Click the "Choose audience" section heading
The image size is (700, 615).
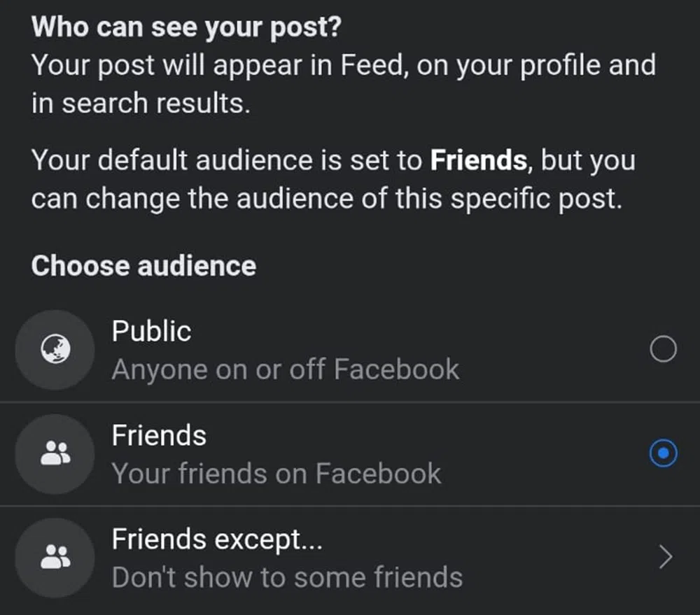click(143, 266)
